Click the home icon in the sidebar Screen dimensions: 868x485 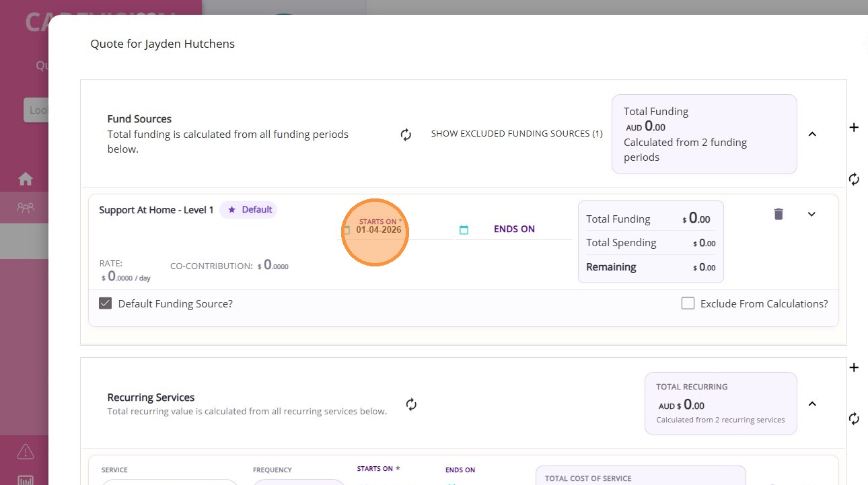[26, 179]
